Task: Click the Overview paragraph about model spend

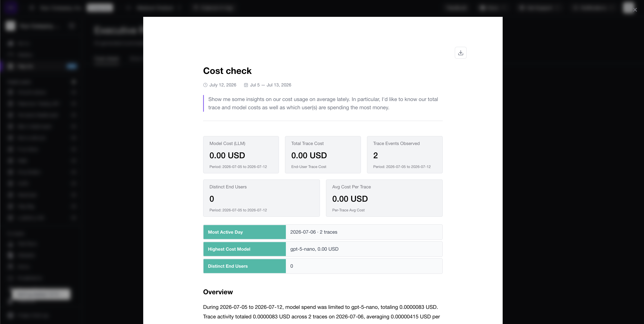Action: pos(321,312)
